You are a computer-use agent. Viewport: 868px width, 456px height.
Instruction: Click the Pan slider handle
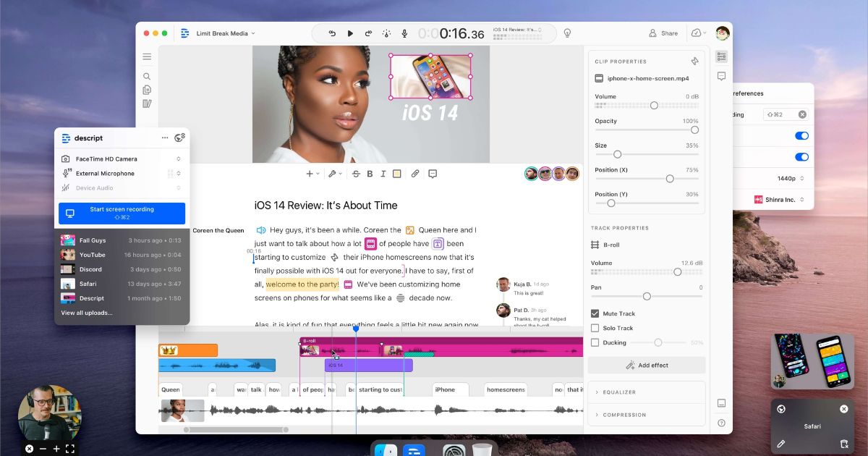coord(647,296)
